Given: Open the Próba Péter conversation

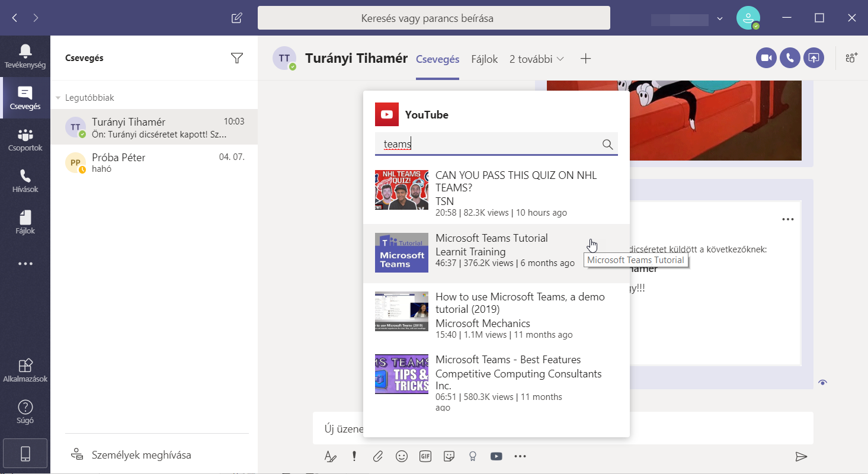Looking at the screenshot, I should tap(154, 163).
